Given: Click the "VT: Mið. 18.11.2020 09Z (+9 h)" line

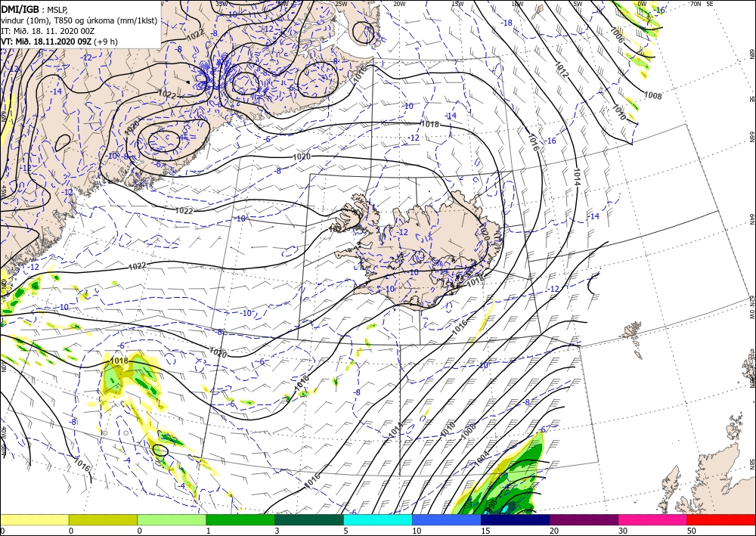Looking at the screenshot, I should [59, 42].
